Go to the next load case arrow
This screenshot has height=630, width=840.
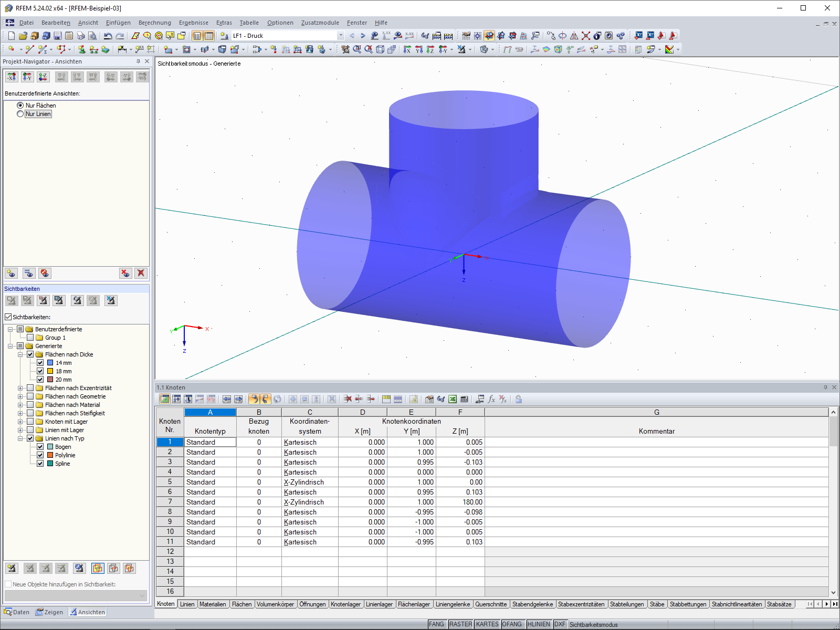(363, 36)
